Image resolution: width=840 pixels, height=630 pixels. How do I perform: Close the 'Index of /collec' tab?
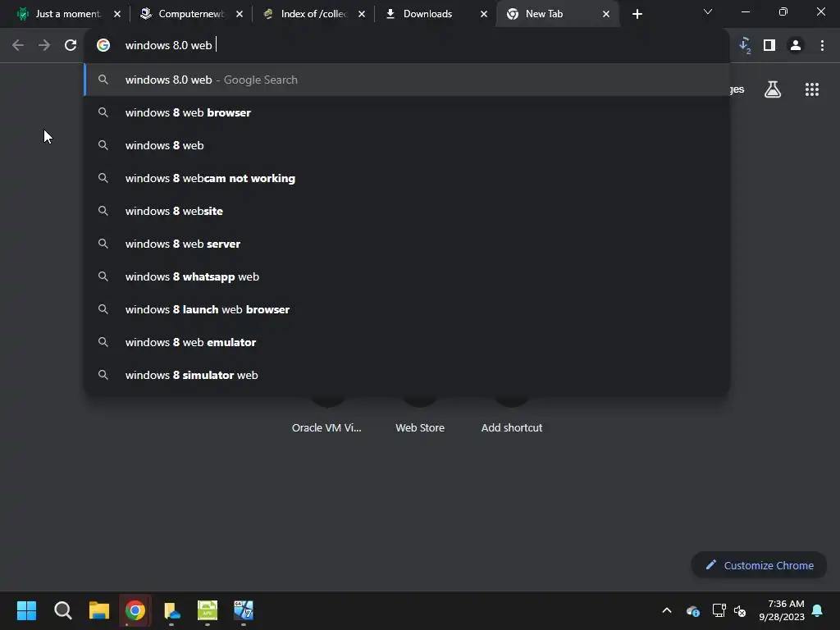(x=362, y=14)
